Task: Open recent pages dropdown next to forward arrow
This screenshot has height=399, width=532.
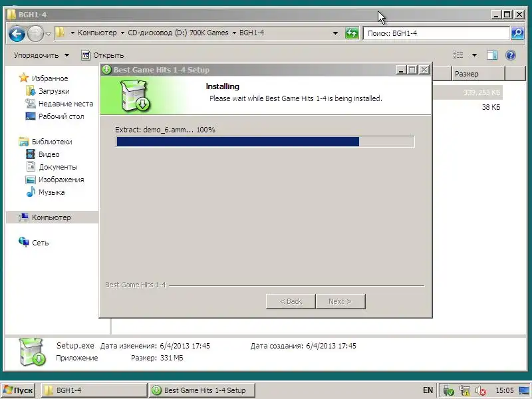Action: click(x=48, y=34)
